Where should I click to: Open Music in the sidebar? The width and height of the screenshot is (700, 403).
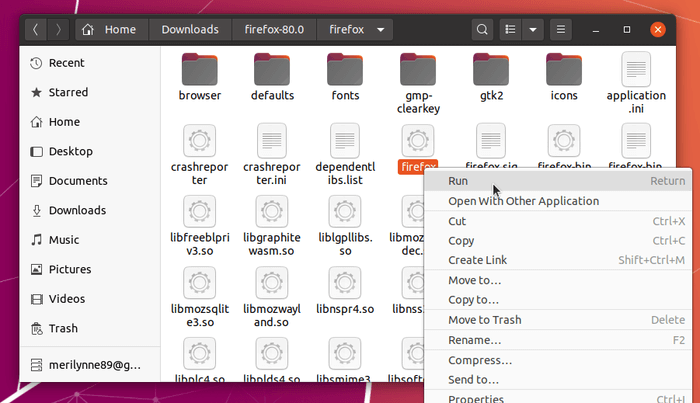point(90,240)
